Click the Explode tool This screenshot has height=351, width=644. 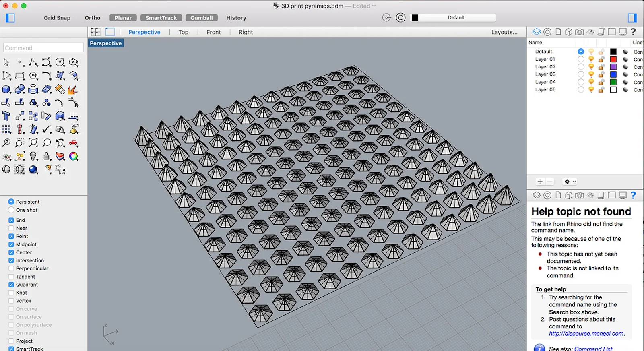73,89
